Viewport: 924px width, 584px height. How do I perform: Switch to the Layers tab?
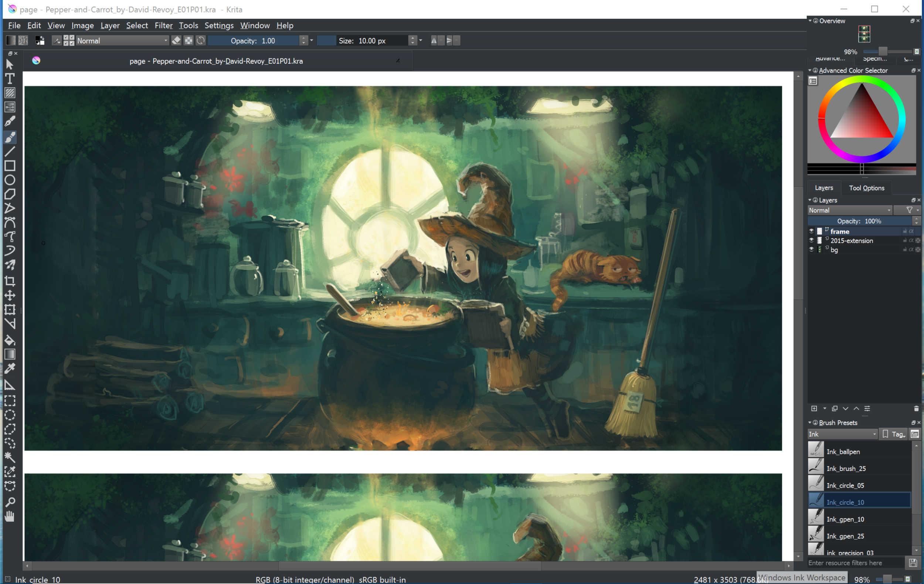coord(824,188)
